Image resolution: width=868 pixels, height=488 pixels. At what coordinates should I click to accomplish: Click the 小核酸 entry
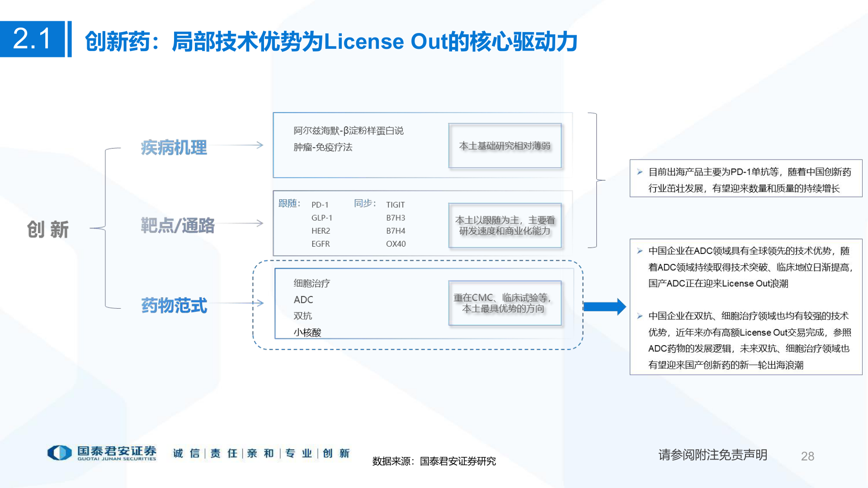[307, 333]
